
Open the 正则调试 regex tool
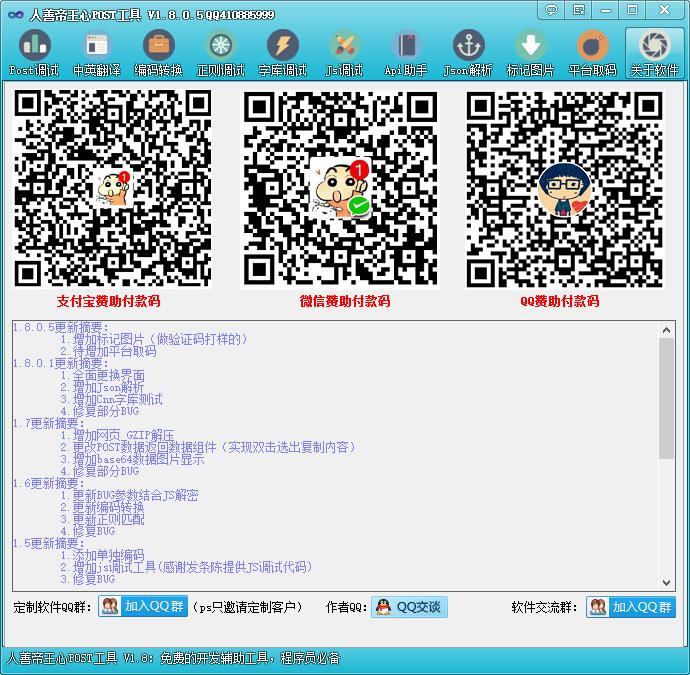coord(220,53)
